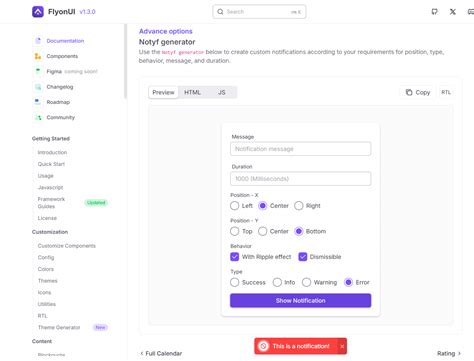Click the search magnifier icon
The width and height of the screenshot is (474, 361).
click(x=220, y=12)
